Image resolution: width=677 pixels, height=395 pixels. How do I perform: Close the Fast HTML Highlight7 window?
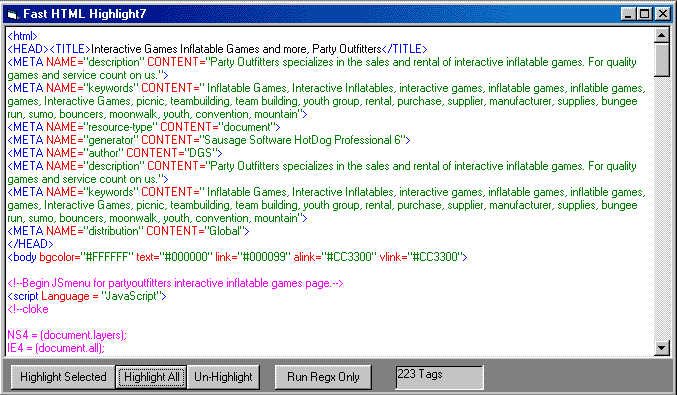click(662, 14)
